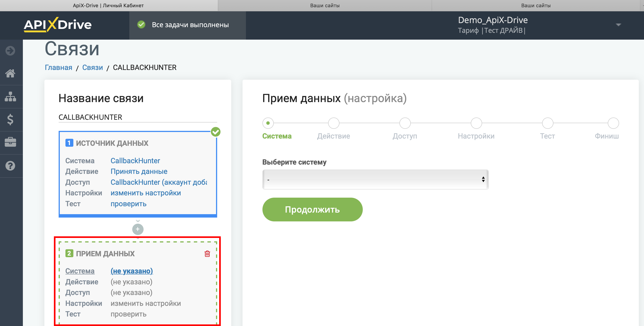Click the CALLBACKHUNTER breadcrumb text
Viewport: 644px width, 326px height.
(145, 67)
